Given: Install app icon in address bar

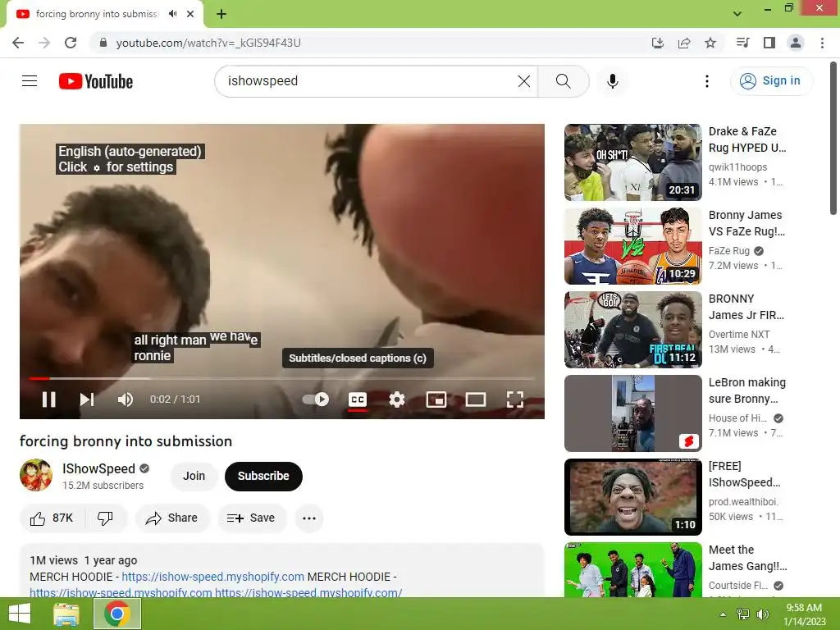Looking at the screenshot, I should pyautogui.click(x=657, y=43).
